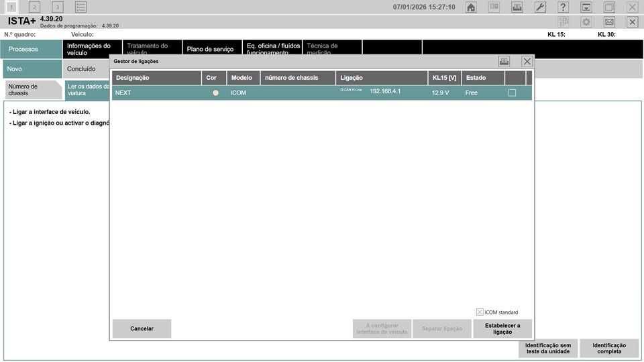Screen dimensions: 644x362
Task: Click the print icon in top toolbar
Action: 517,7
